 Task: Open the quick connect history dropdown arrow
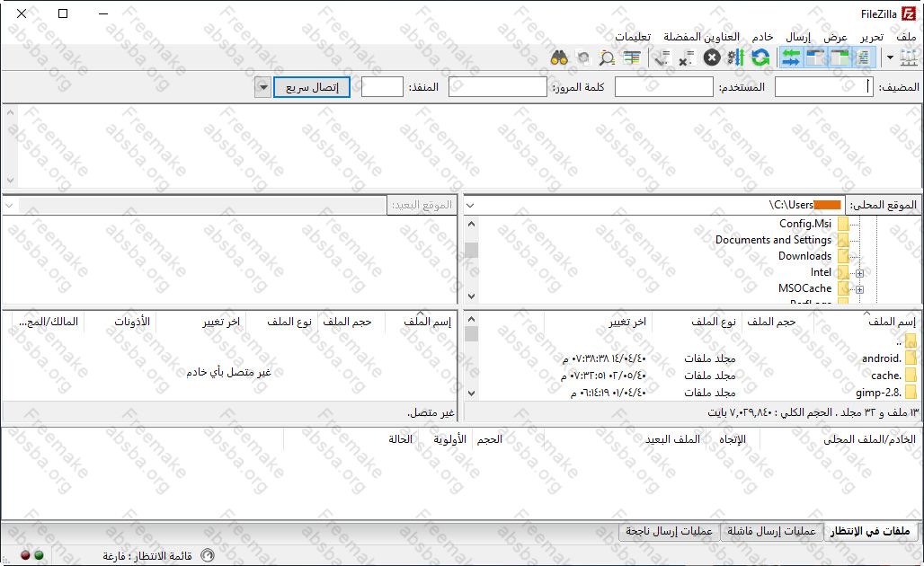tap(262, 87)
